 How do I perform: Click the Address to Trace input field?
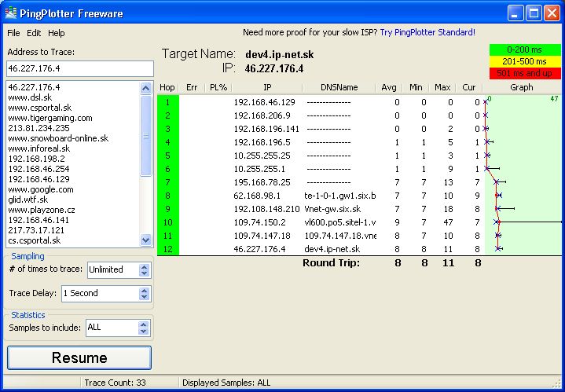[79, 69]
